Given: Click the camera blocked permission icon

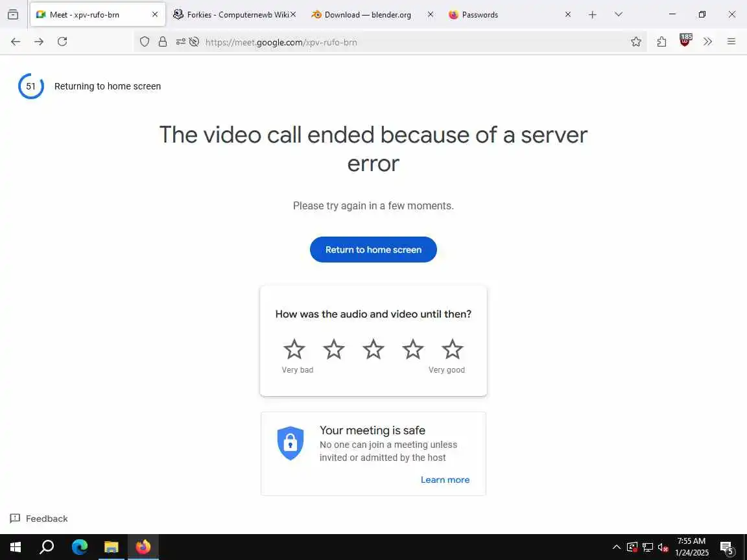Looking at the screenshot, I should (x=194, y=42).
